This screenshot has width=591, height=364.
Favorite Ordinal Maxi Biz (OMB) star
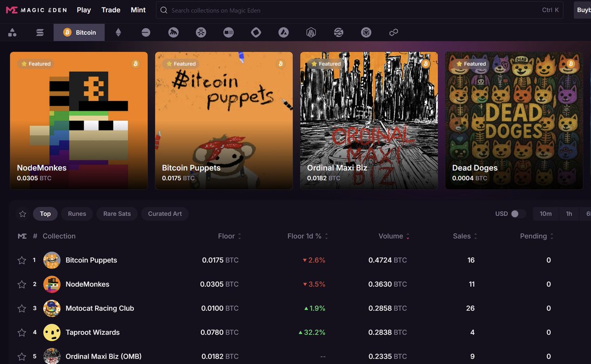coord(22,356)
